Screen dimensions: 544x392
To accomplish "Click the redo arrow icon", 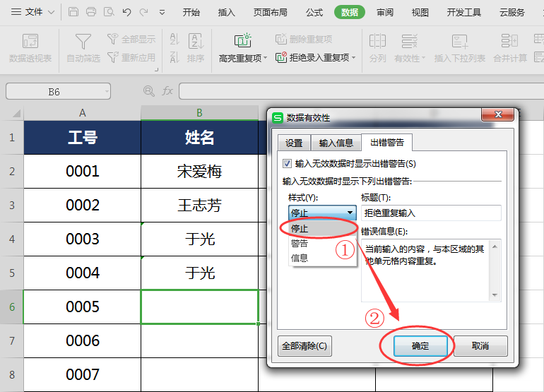I will point(144,13).
